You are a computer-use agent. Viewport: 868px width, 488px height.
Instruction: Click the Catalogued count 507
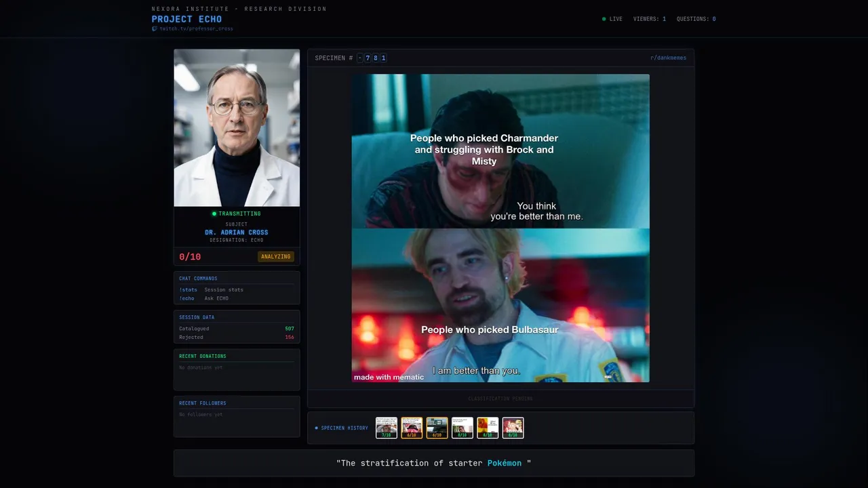point(290,329)
